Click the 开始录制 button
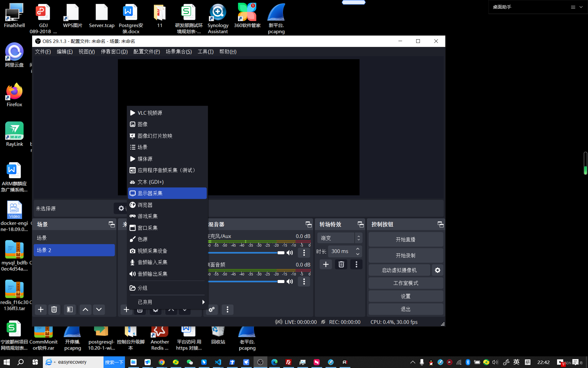The image size is (588, 368). pyautogui.click(x=405, y=255)
